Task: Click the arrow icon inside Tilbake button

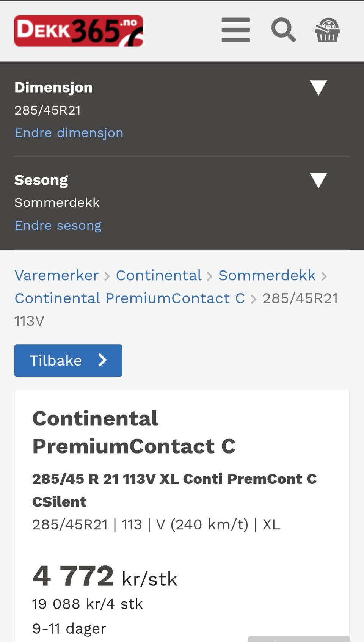Action: (x=102, y=360)
